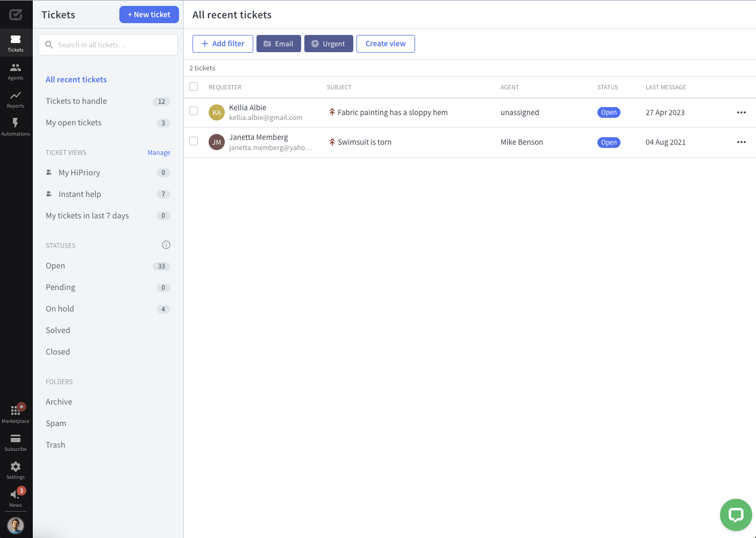Select All recent tickets view

pos(76,80)
